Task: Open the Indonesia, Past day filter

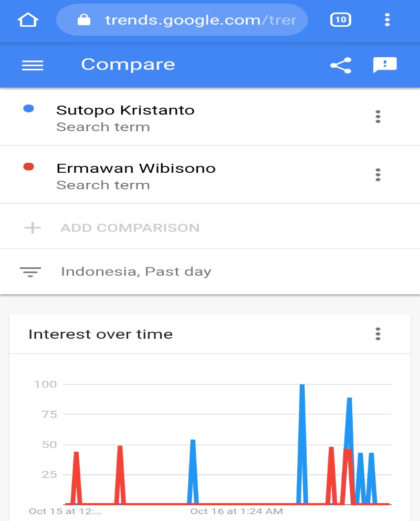Action: [x=135, y=272]
